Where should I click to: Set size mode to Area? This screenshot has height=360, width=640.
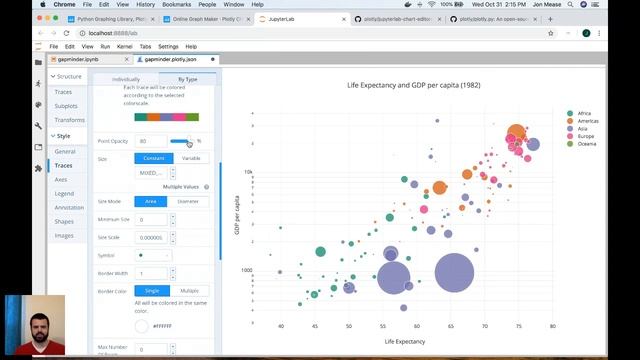(x=151, y=201)
